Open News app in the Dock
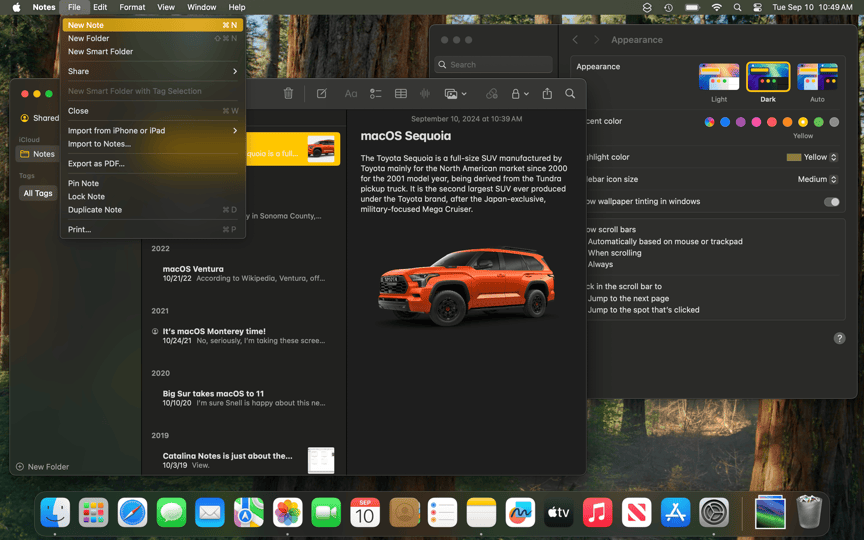864x540 pixels. 636,512
